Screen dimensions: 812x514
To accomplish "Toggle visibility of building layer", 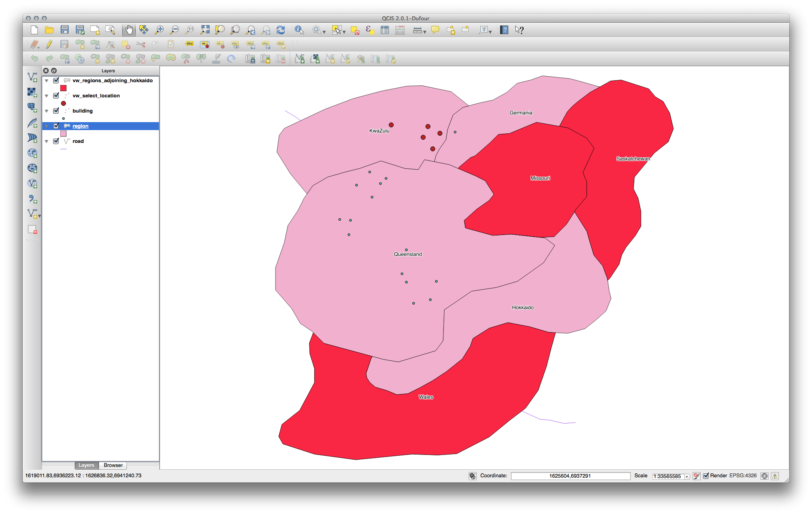I will pos(56,111).
